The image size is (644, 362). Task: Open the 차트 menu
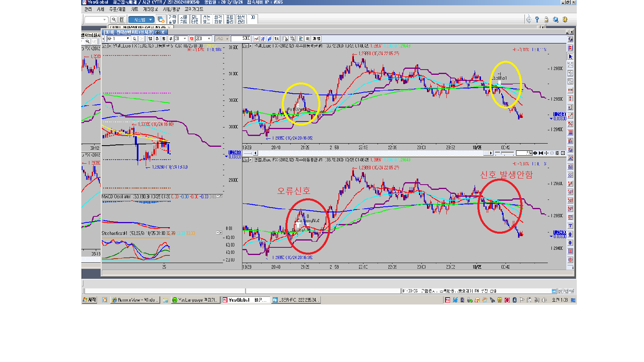134,9
